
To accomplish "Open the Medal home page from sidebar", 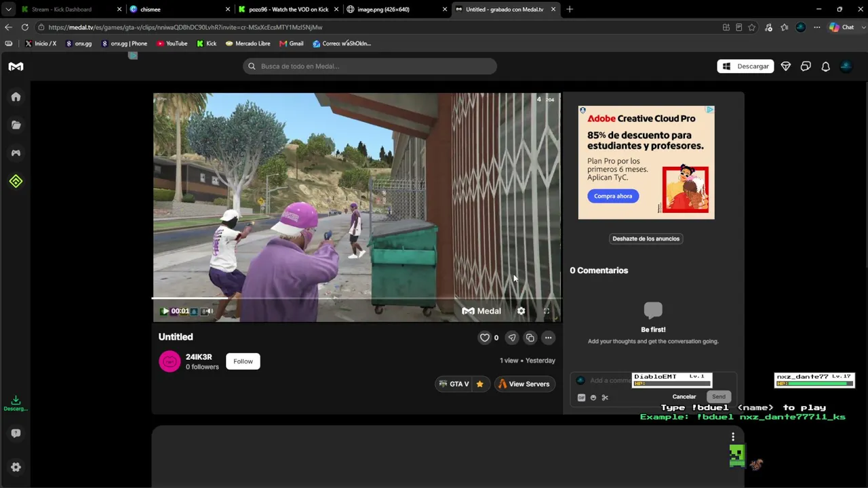I will pyautogui.click(x=16, y=97).
